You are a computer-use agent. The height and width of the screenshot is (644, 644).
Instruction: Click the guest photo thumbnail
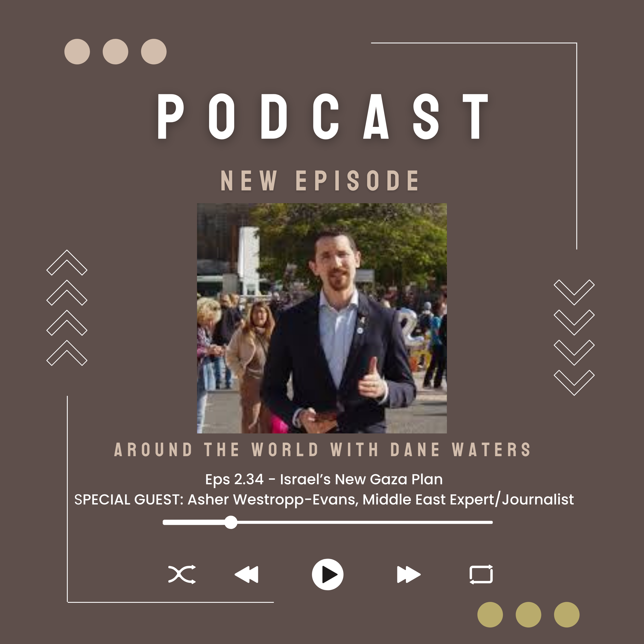[322, 318]
